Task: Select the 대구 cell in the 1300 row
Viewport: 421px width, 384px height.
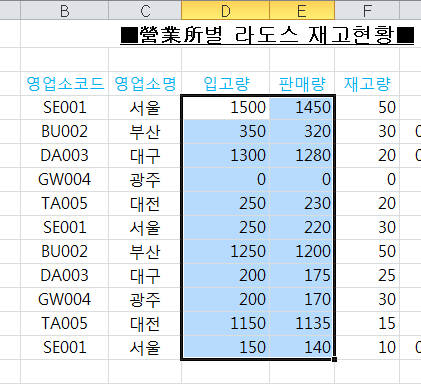Action: [145, 156]
